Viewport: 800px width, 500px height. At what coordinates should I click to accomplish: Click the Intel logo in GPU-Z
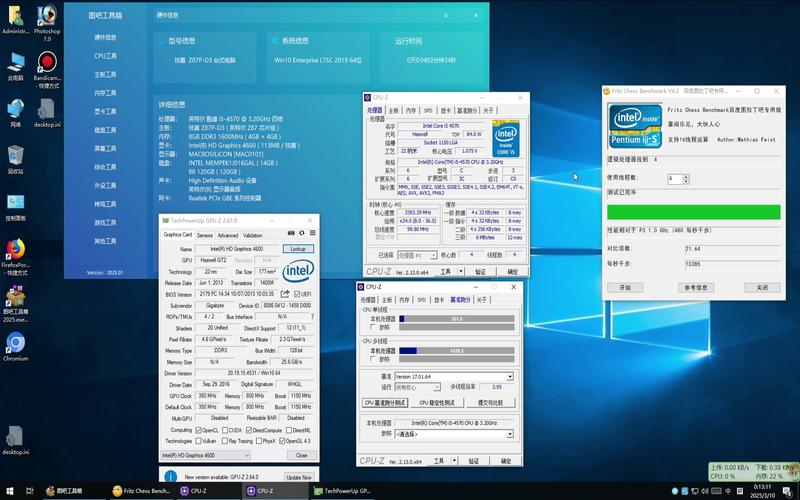[x=298, y=271]
